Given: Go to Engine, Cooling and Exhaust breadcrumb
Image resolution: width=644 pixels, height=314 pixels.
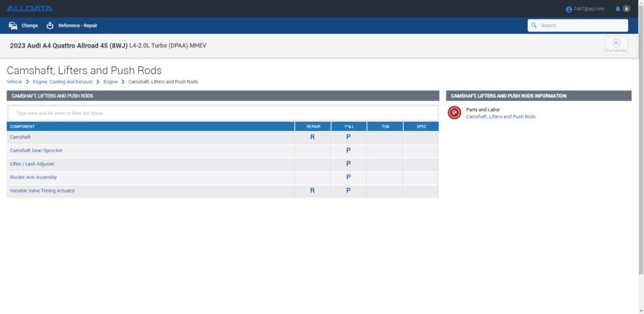Looking at the screenshot, I should (63, 82).
